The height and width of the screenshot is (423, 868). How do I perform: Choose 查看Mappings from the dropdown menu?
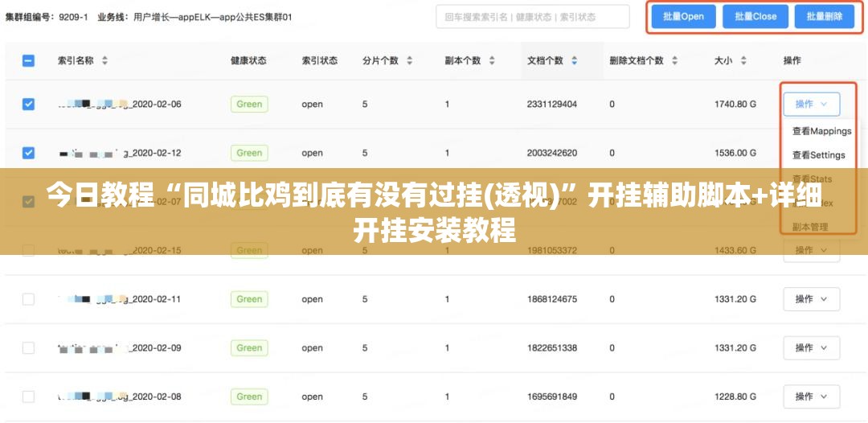(821, 131)
